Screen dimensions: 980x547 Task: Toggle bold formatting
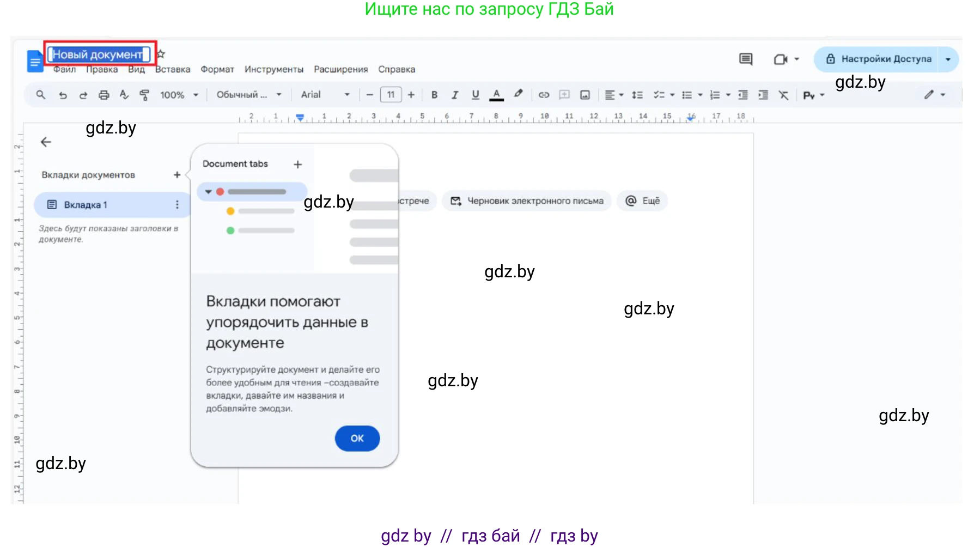pyautogui.click(x=434, y=95)
